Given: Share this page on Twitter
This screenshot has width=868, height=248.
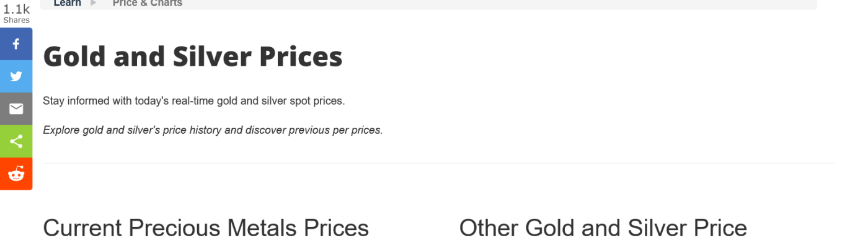Looking at the screenshot, I should tap(16, 76).
